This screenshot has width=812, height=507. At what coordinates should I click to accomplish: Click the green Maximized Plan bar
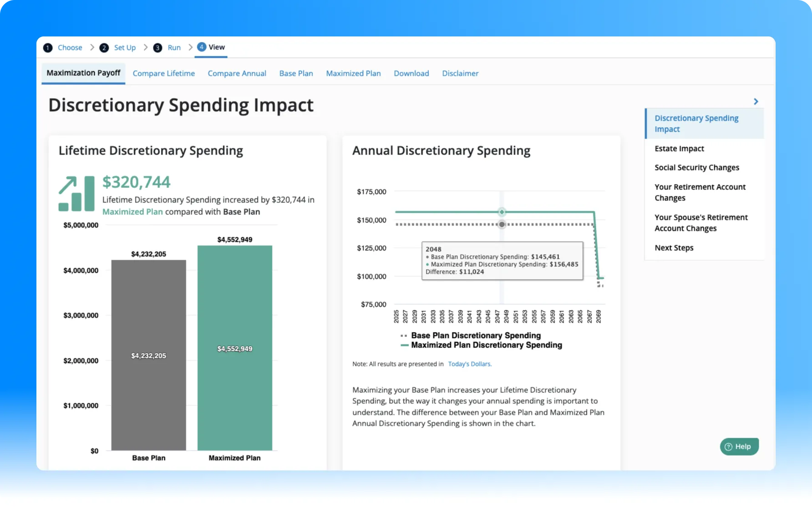(235, 348)
